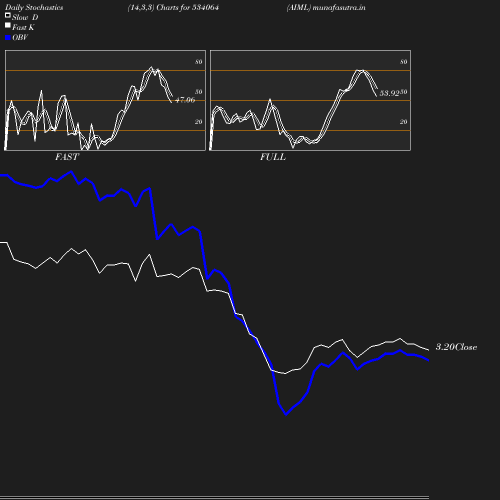Click the 20 axis label in FAST chart
Image resolution: width=500 pixels, height=500 pixels.
(x=199, y=122)
